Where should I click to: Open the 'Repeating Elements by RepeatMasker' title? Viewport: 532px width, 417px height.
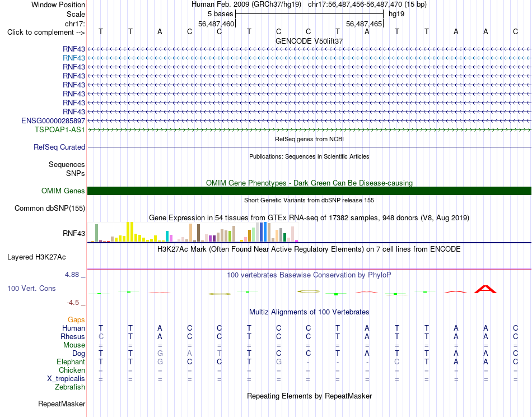(x=309, y=396)
